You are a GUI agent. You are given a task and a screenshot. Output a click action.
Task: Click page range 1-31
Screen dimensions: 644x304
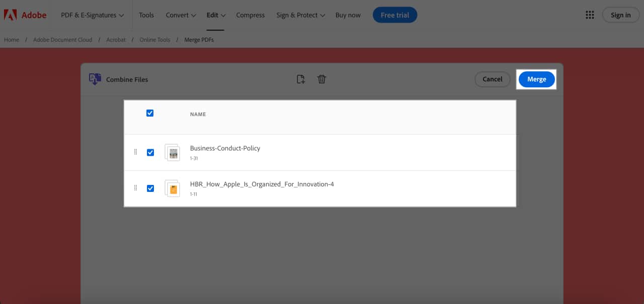[194, 158]
